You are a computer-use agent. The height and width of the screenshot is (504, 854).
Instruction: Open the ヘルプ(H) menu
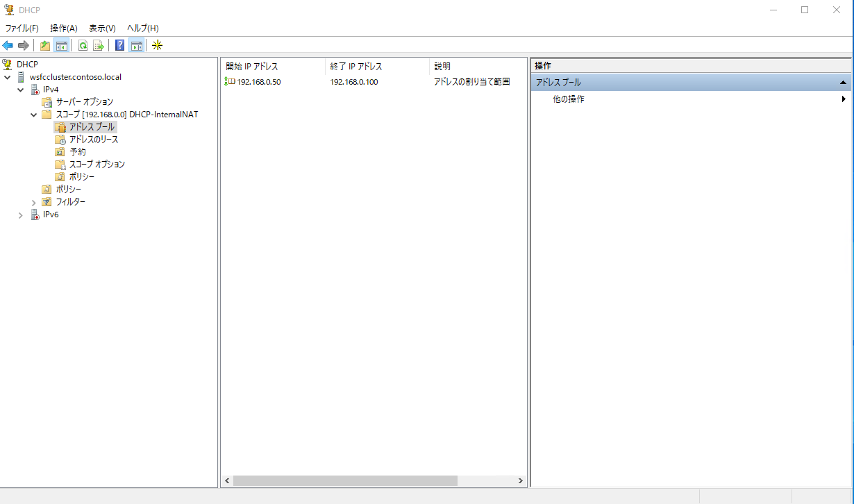(143, 28)
